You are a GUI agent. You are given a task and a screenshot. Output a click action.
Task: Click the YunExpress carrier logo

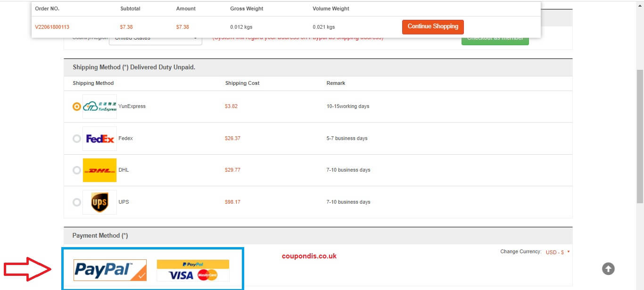99,107
